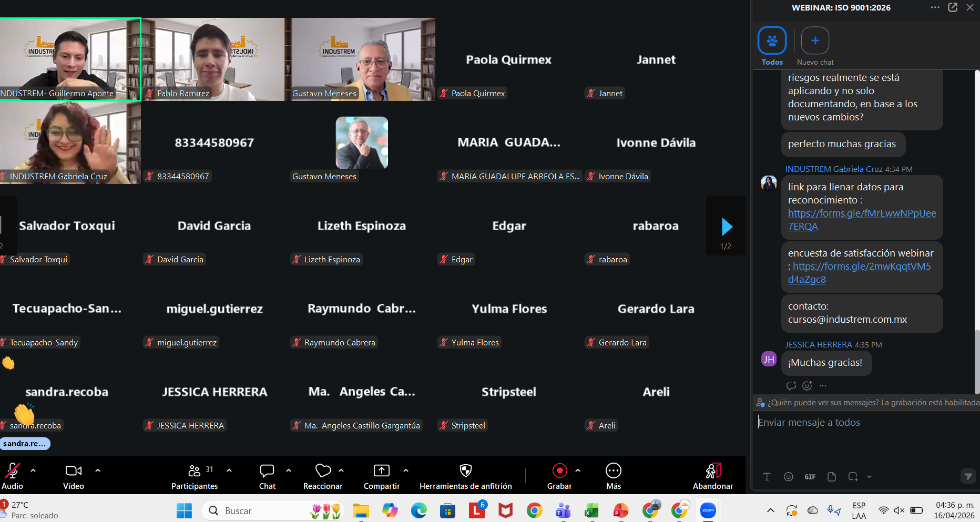Image resolution: width=980 pixels, height=522 pixels.
Task: Open the Reaccionar hearts menu
Action: (x=323, y=470)
